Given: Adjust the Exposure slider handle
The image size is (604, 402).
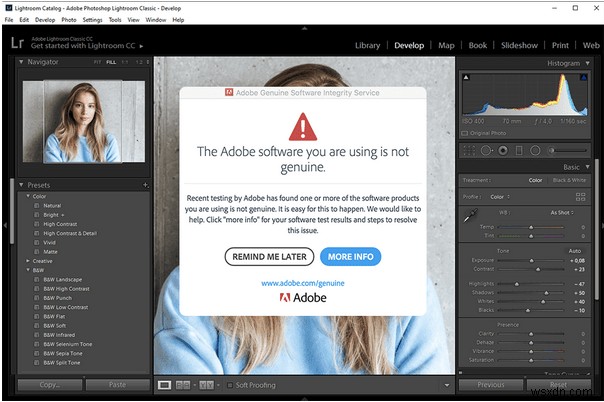Looking at the screenshot, I should [x=532, y=261].
